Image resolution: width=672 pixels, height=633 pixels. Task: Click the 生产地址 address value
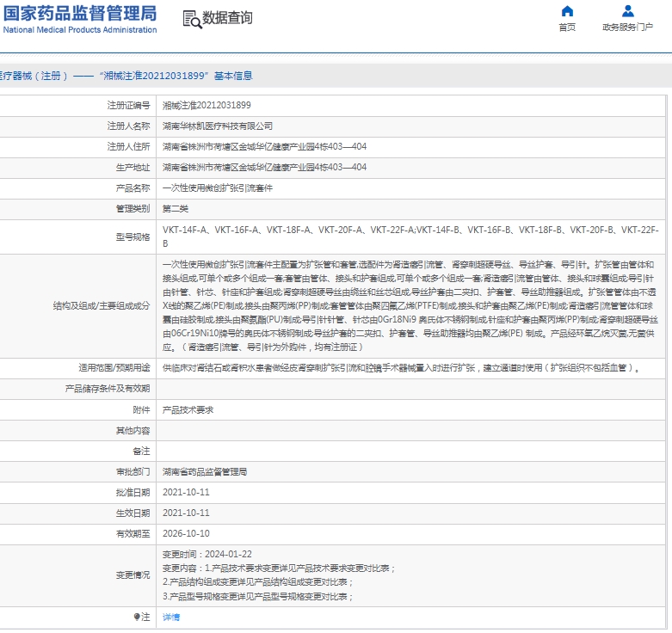(264, 167)
